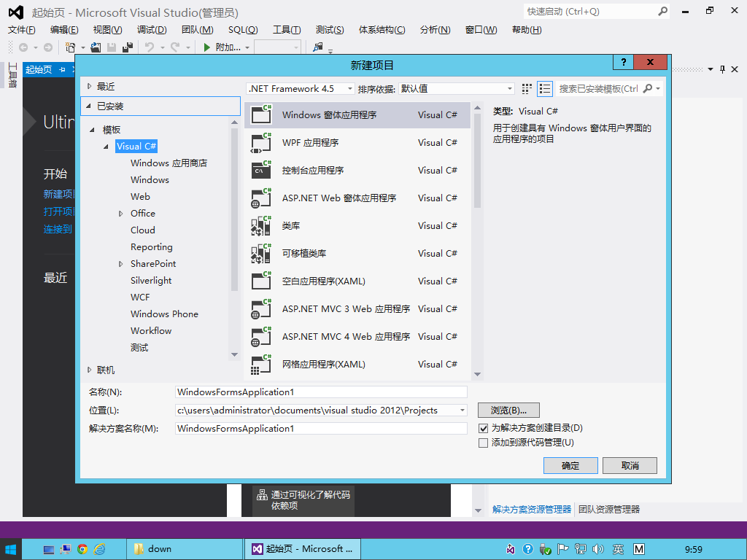Expand the SharePoint tree node
747x560 pixels.
120,264
